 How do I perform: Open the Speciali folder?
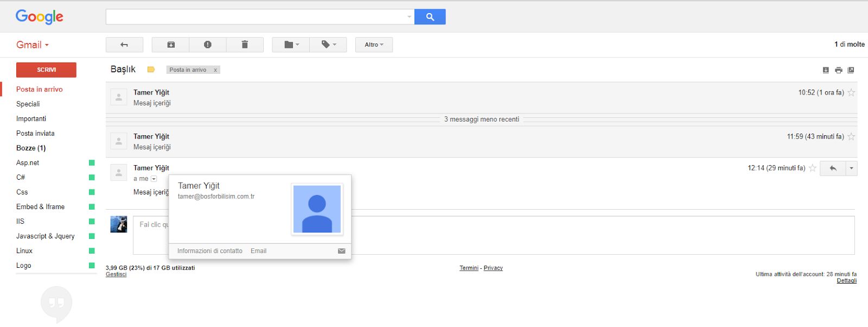coord(28,104)
